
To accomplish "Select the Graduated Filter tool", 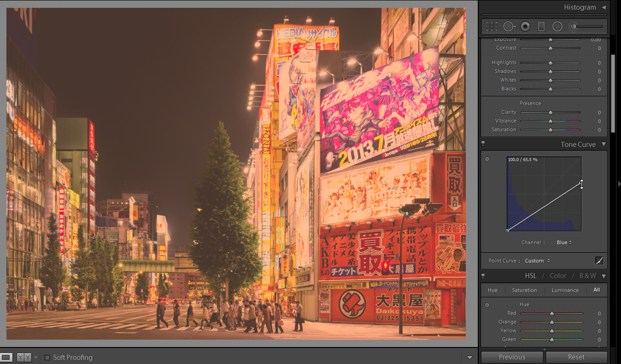I will pos(541,27).
